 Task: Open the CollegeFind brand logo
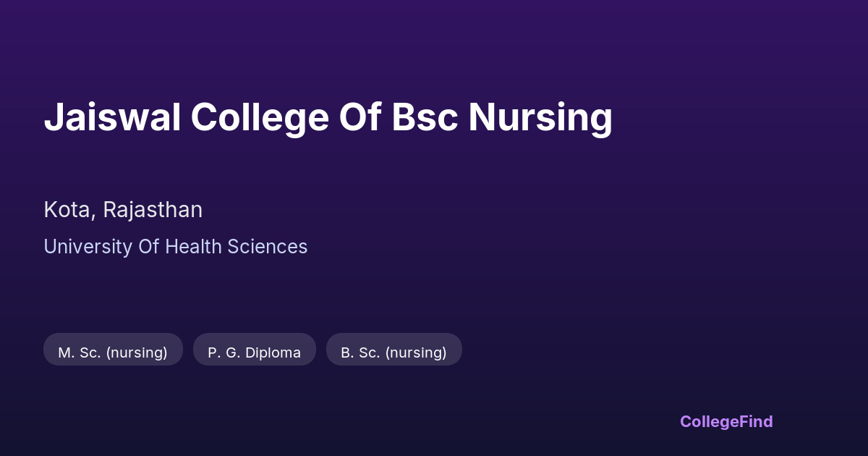(726, 421)
